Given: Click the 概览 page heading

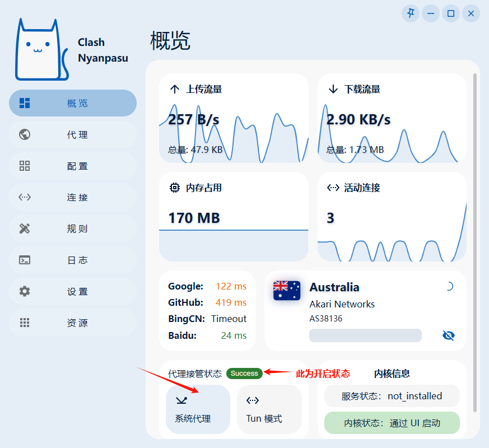Looking at the screenshot, I should 170,41.
